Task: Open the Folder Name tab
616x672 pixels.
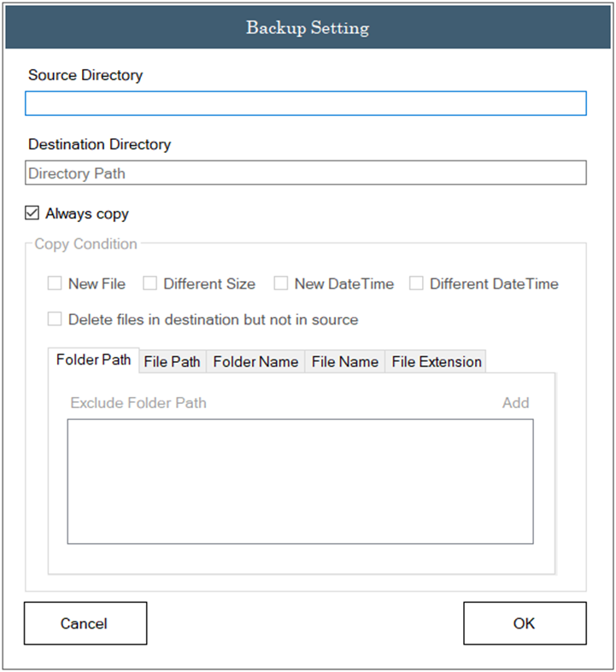Action: [255, 362]
